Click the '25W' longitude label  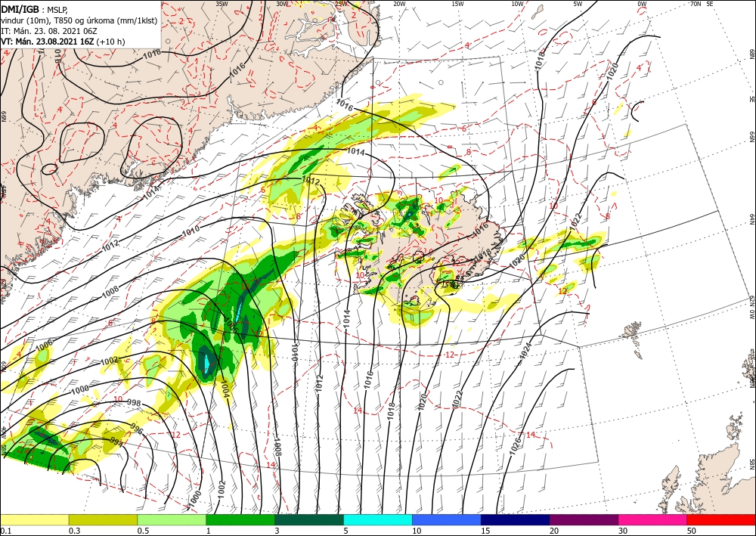[x=340, y=4]
